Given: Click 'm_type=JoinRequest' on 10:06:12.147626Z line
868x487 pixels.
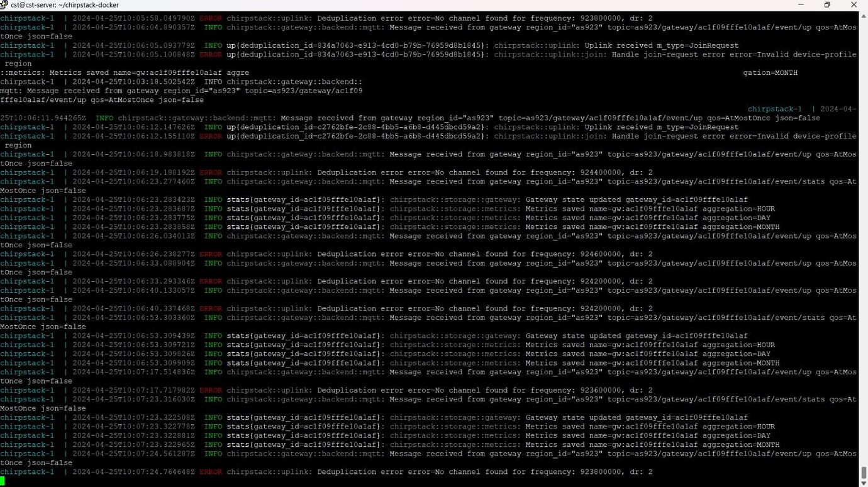Looking at the screenshot, I should 698,127.
